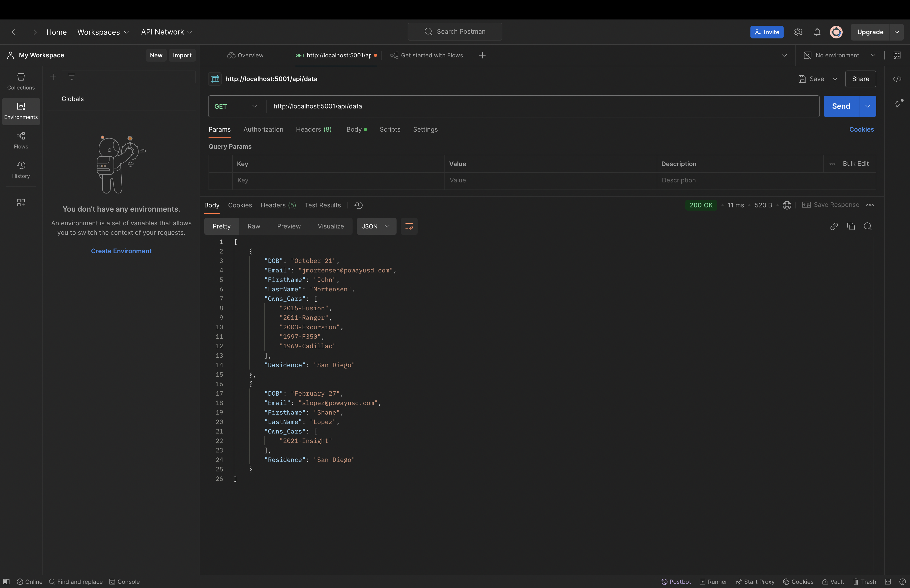Go forward with the right arrow
910x588 pixels.
click(34, 32)
